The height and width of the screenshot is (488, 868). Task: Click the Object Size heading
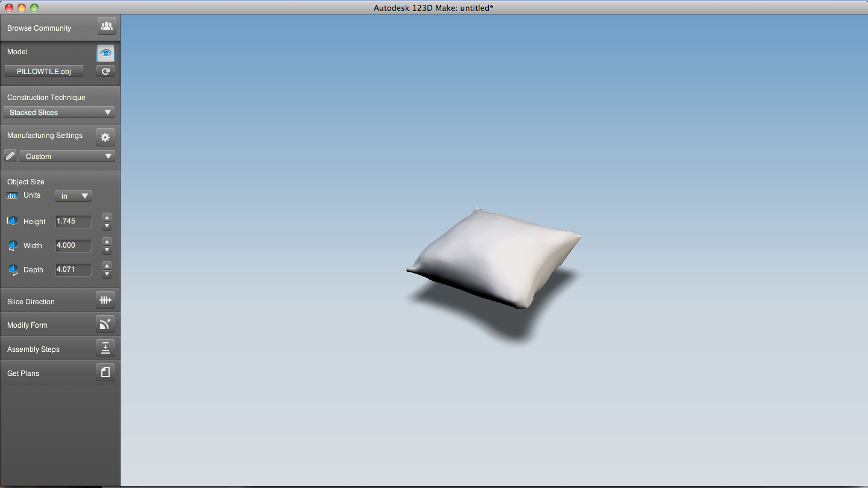[x=26, y=182]
